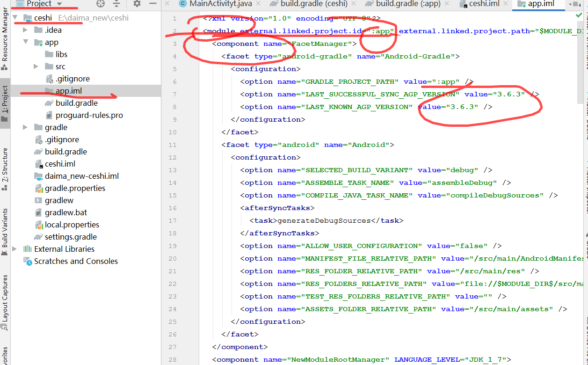Show hidden editor tabs list
The height and width of the screenshot is (365, 588).
[x=573, y=4]
